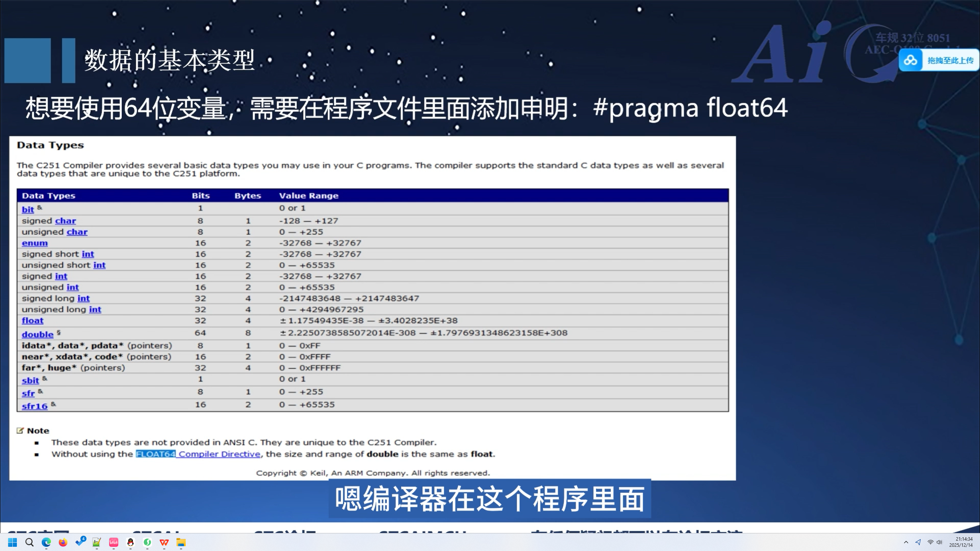Expand the hidden system tray icons
Screen dimensions: 980x551
pyautogui.click(x=906, y=543)
